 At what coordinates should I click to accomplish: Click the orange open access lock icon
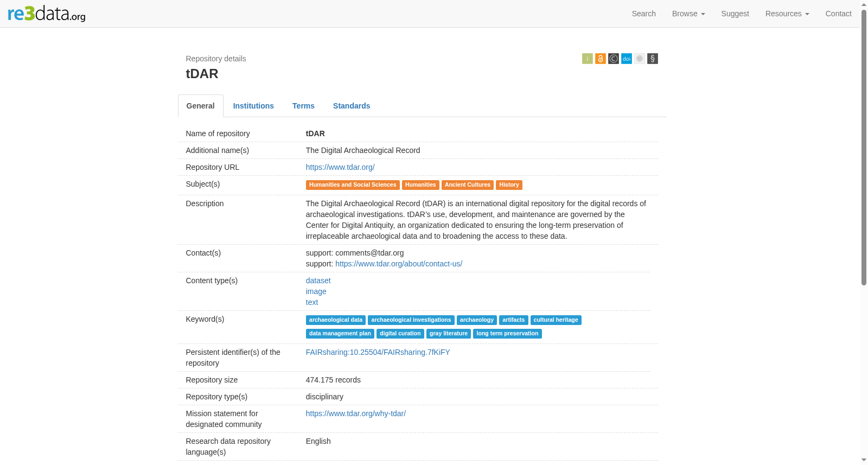point(600,59)
